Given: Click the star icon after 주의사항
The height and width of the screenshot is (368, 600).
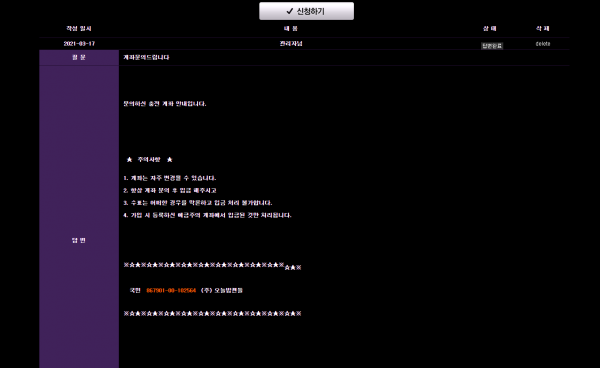Looking at the screenshot, I should click(x=170, y=160).
